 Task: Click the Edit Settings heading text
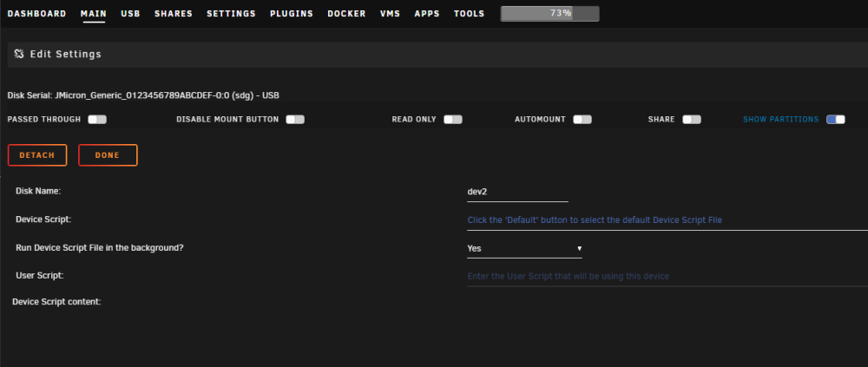click(x=65, y=55)
